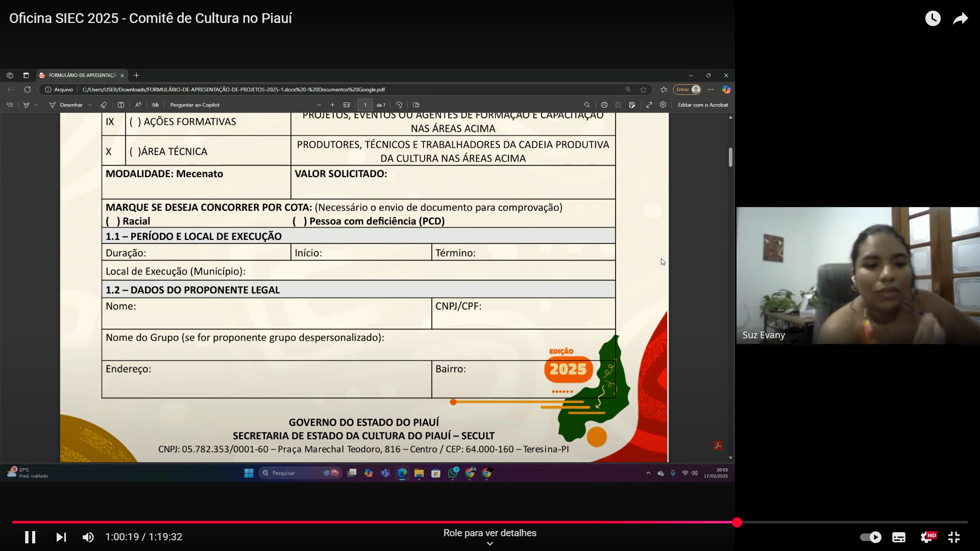The width and height of the screenshot is (980, 551).
Task: Click the Print icon in PDF toolbar
Action: [604, 105]
